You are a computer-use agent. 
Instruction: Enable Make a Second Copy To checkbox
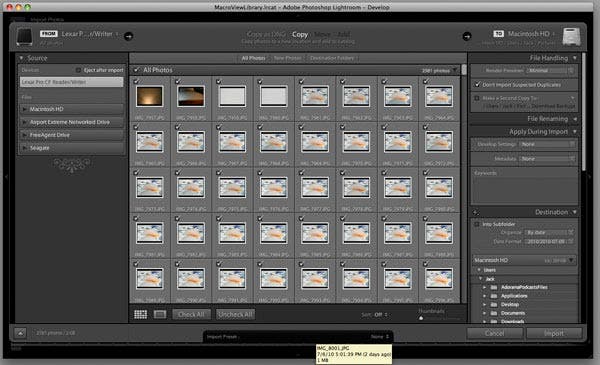click(477, 98)
